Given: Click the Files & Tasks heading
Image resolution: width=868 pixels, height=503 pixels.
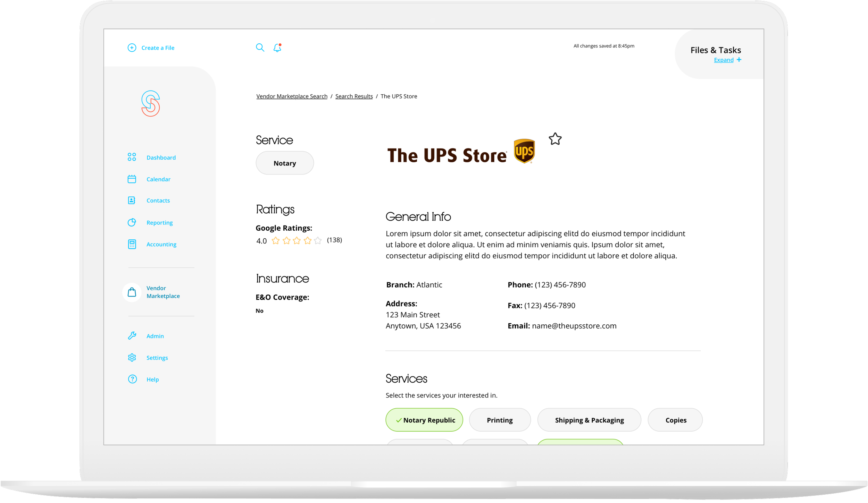Looking at the screenshot, I should (716, 50).
